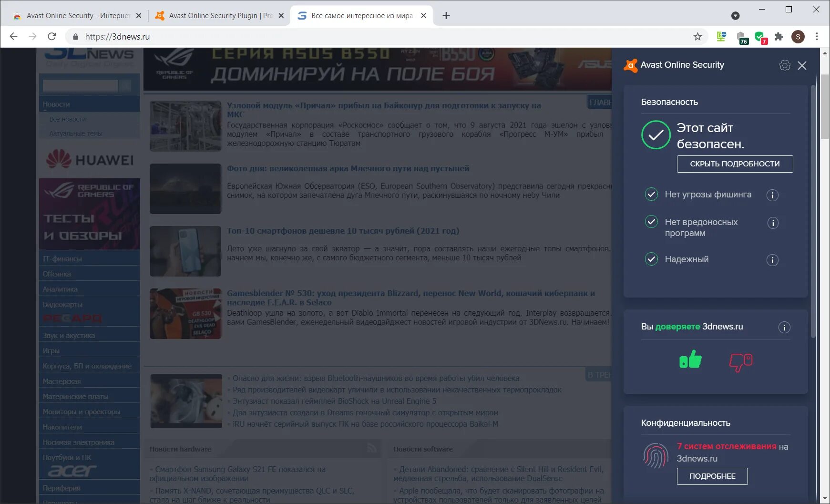Open 'Мониторы и проекторы' sidebar item
The height and width of the screenshot is (504, 830).
coord(82,412)
